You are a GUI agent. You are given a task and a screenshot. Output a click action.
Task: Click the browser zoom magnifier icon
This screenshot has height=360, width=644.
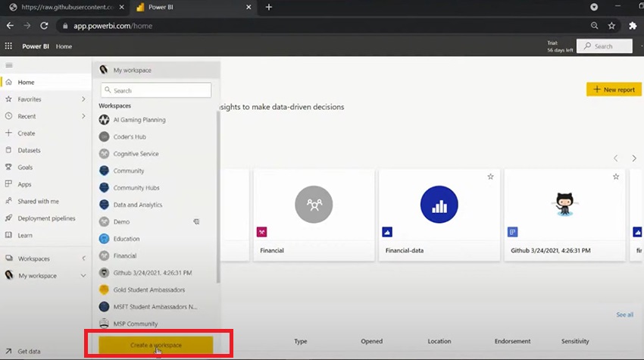(x=594, y=26)
